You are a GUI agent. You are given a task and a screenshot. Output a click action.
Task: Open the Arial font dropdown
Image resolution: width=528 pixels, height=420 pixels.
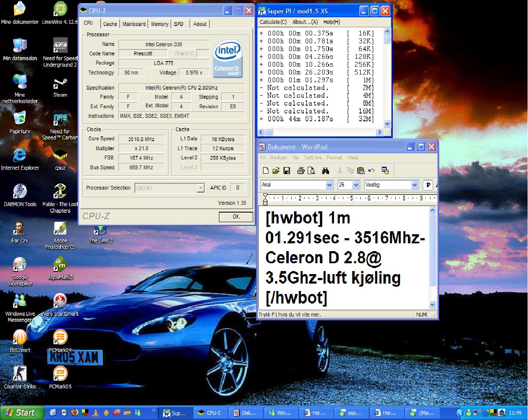click(x=329, y=185)
